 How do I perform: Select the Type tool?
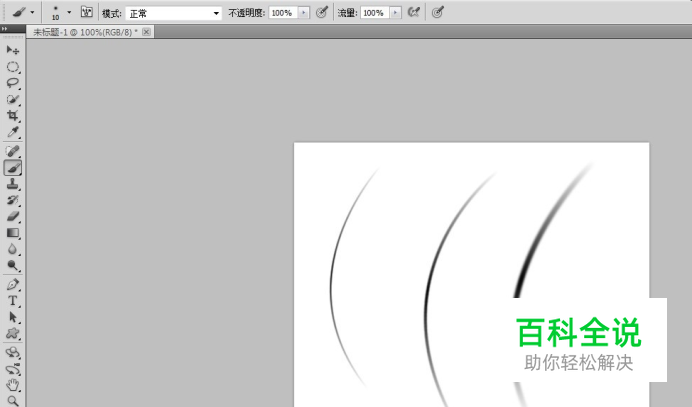click(12, 301)
